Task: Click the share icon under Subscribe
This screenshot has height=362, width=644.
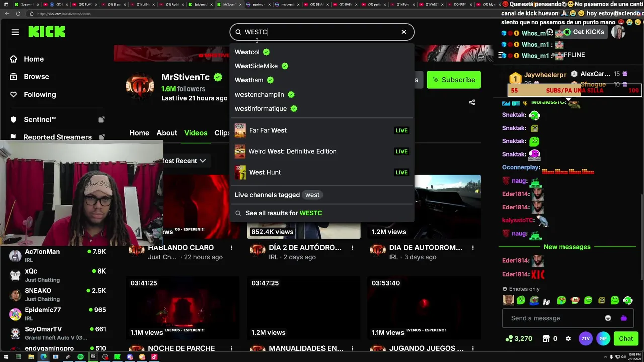Action: pyautogui.click(x=472, y=102)
